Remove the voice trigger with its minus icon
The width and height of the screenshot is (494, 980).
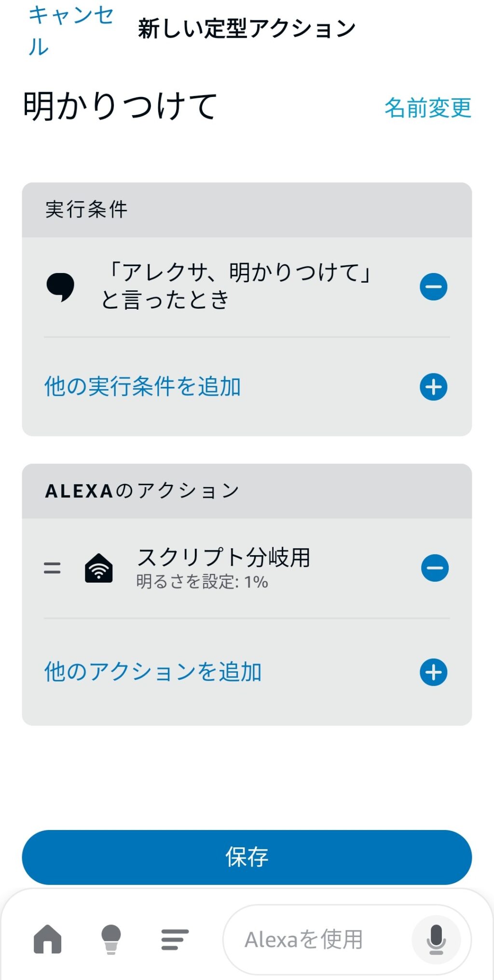point(433,287)
